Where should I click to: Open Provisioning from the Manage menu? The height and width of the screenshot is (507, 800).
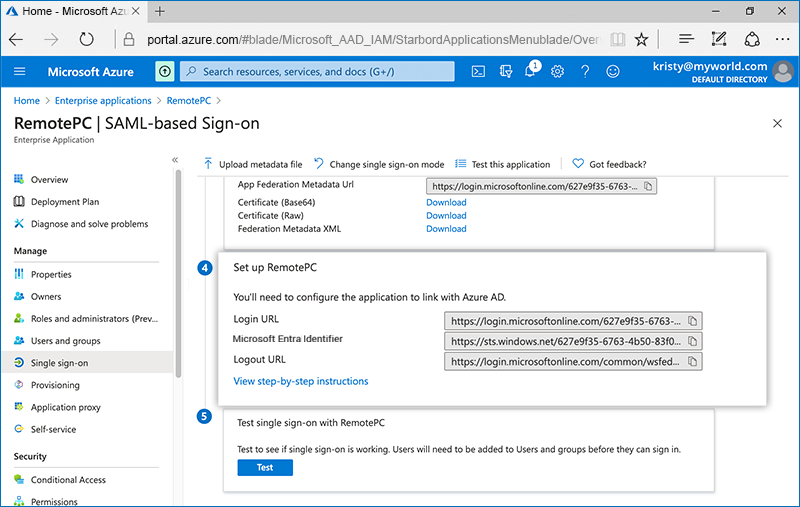click(55, 385)
